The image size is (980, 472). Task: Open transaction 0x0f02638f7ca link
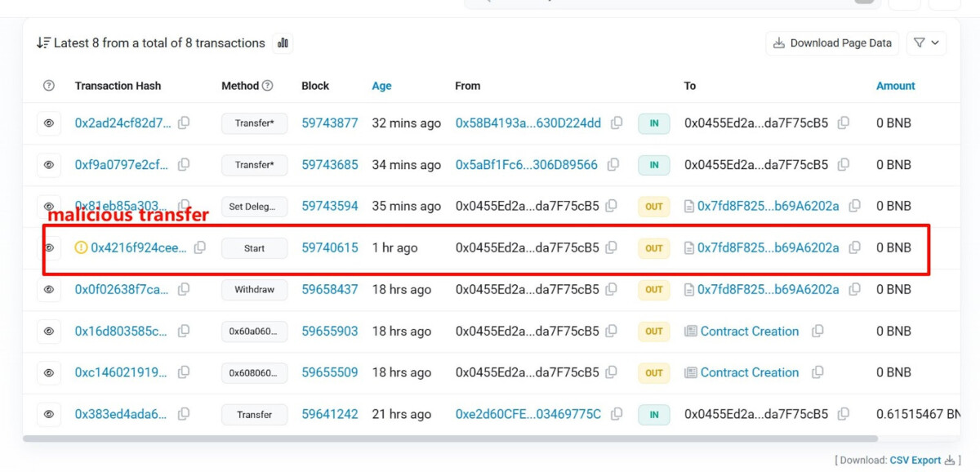[122, 289]
